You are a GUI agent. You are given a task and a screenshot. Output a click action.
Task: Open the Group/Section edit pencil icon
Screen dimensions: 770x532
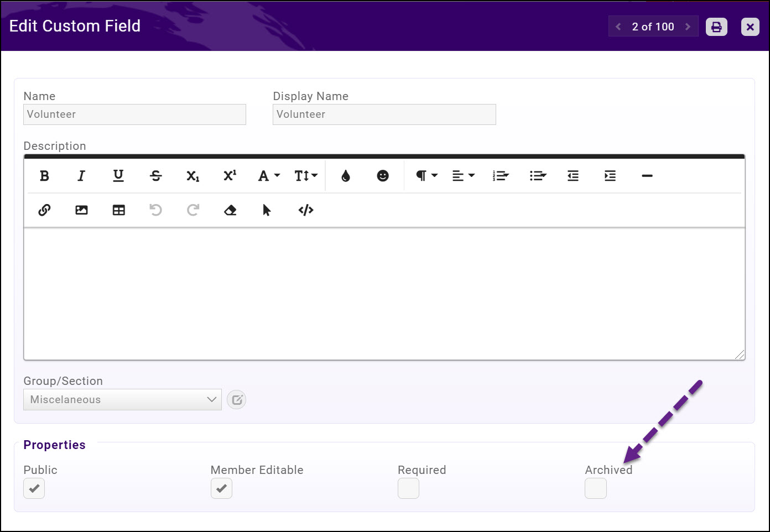click(x=237, y=399)
